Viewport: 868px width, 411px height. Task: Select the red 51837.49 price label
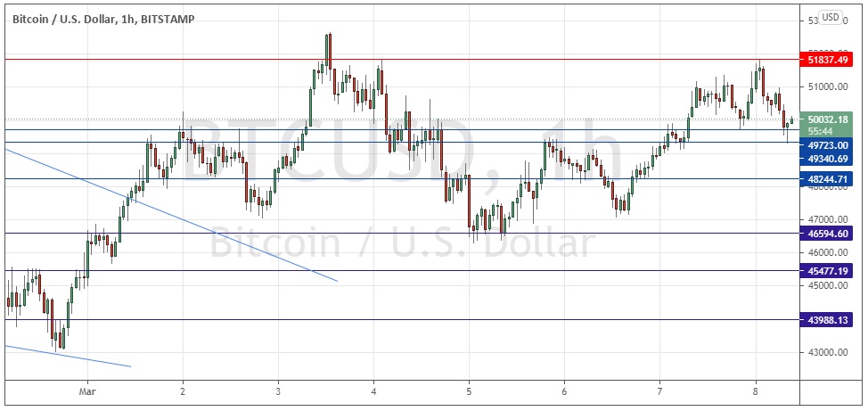(829, 60)
